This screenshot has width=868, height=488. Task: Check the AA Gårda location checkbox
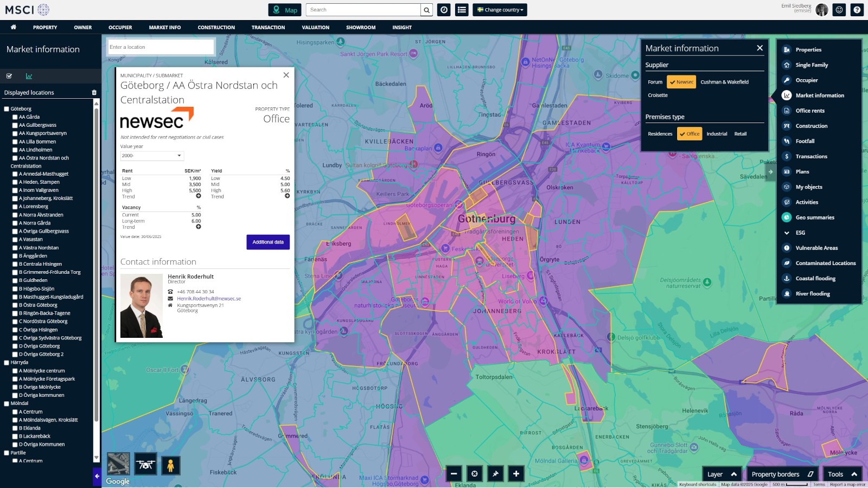coord(15,117)
